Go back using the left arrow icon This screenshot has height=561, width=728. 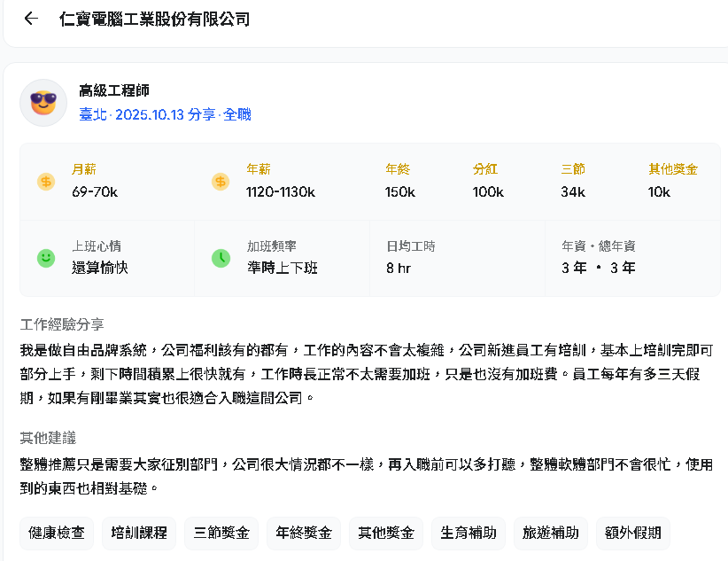(x=31, y=19)
